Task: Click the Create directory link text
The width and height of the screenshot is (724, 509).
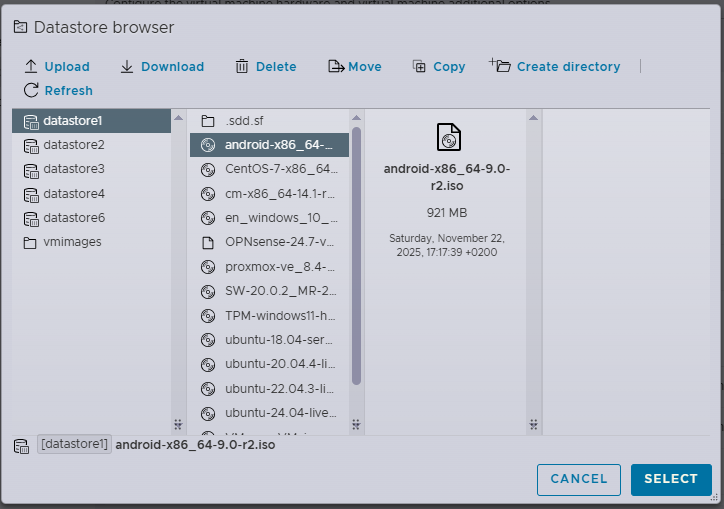Action: [568, 67]
